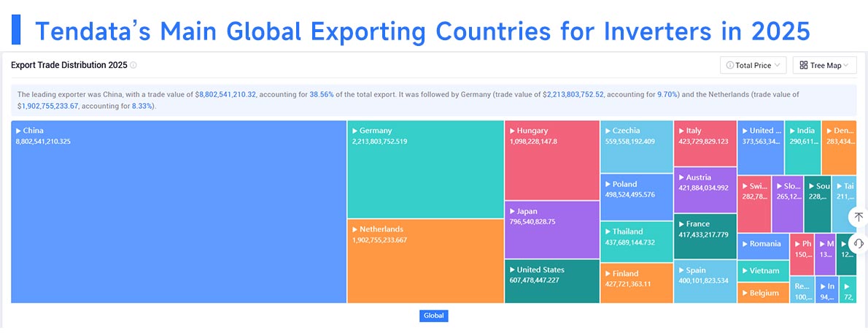Select the Sou tile valued 228,...

(x=817, y=204)
